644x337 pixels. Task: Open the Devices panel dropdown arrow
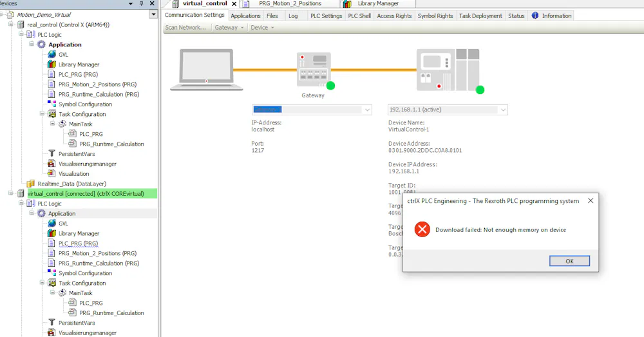point(131,3)
